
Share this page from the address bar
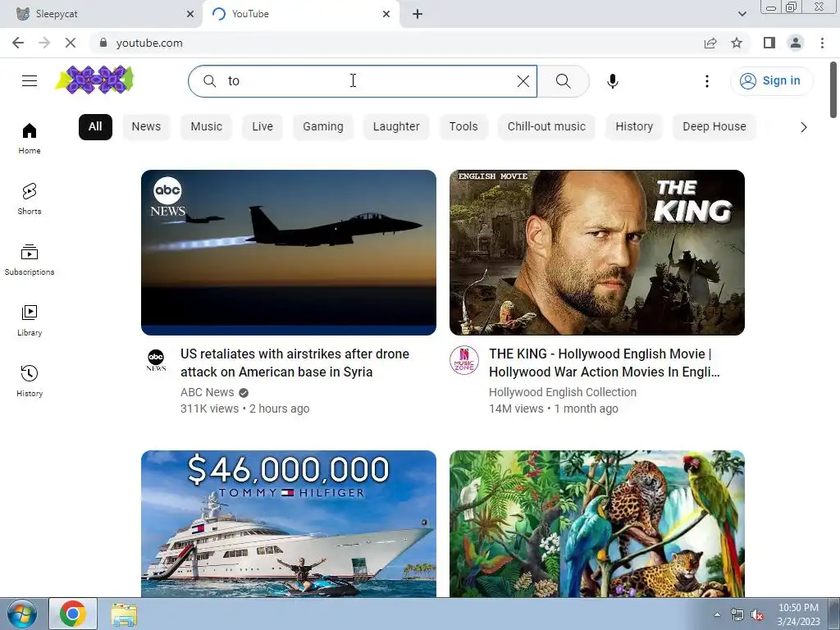(710, 43)
